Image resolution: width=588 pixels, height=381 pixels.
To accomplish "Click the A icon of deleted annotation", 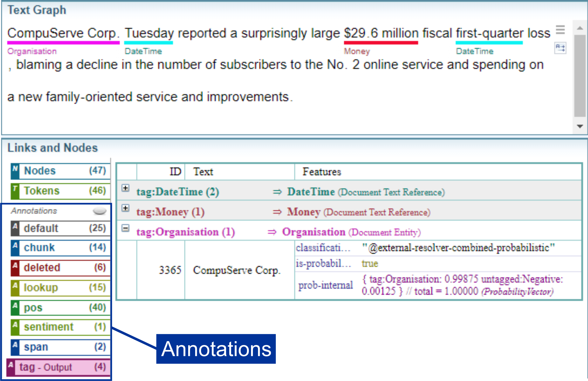I will (x=15, y=267).
